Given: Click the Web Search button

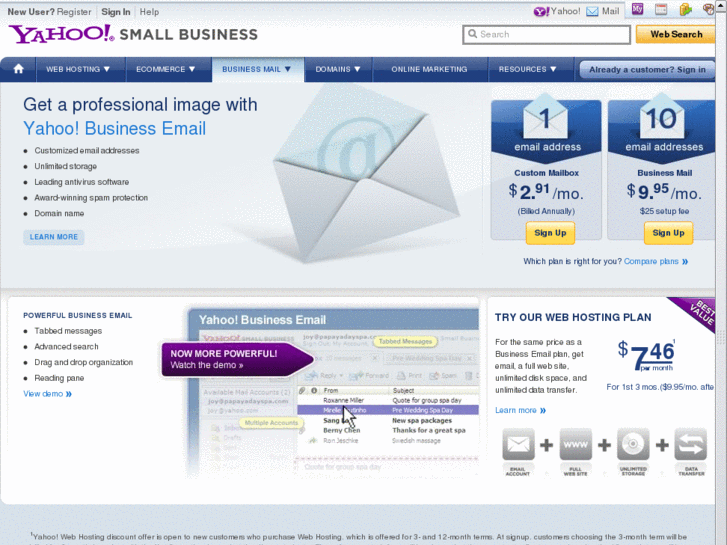Looking at the screenshot, I should (x=676, y=34).
